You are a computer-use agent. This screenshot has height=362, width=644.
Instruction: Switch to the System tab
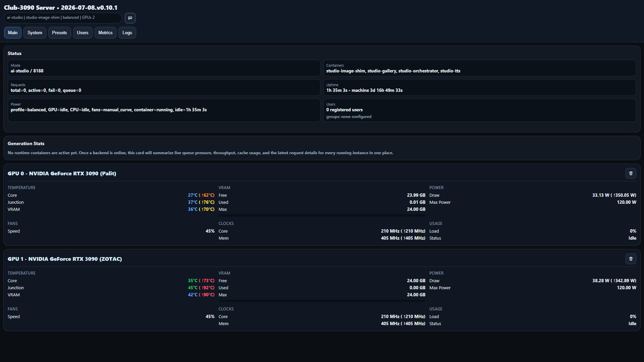click(35, 33)
